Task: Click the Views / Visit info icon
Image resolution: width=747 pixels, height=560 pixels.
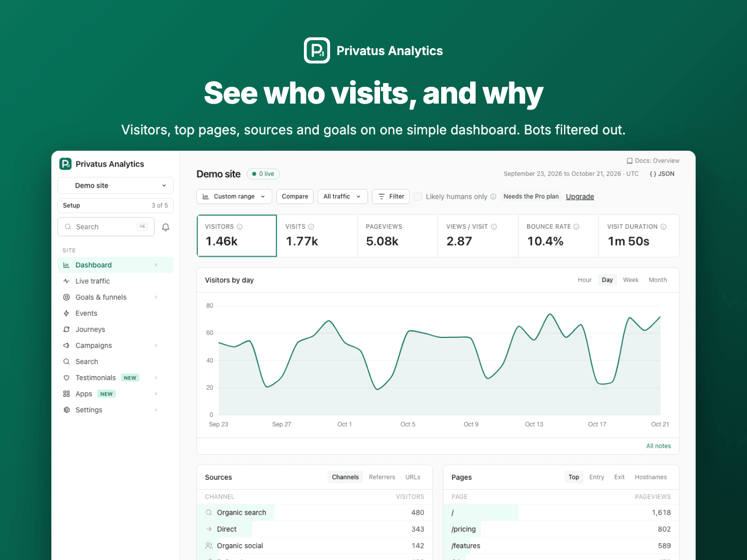Action: pyautogui.click(x=494, y=227)
